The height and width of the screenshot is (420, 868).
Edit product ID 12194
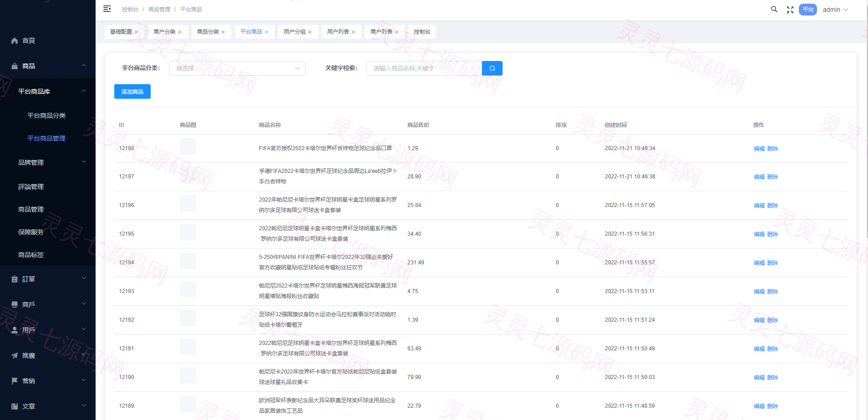tap(759, 263)
